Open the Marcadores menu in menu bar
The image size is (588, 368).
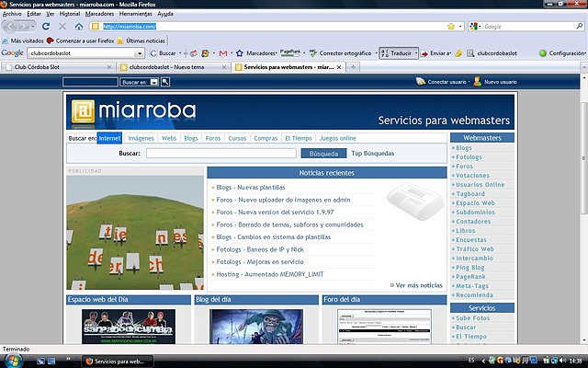[99, 14]
